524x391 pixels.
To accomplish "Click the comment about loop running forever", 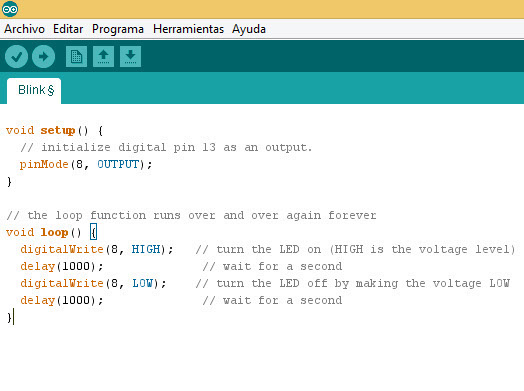I will [x=191, y=216].
